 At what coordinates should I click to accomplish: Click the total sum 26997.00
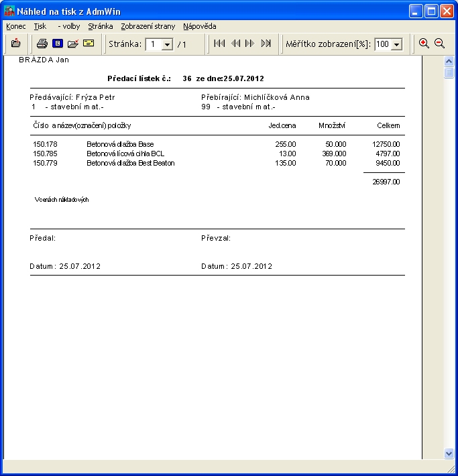(386, 182)
